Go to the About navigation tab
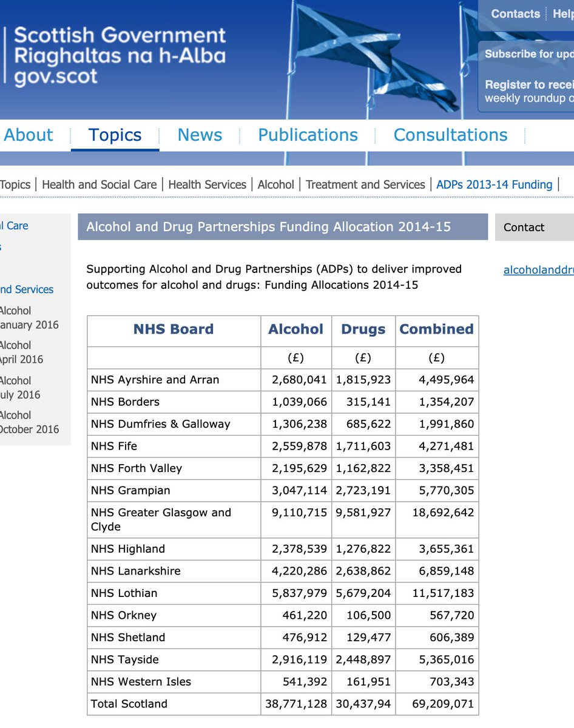574x728 pixels. (x=29, y=135)
